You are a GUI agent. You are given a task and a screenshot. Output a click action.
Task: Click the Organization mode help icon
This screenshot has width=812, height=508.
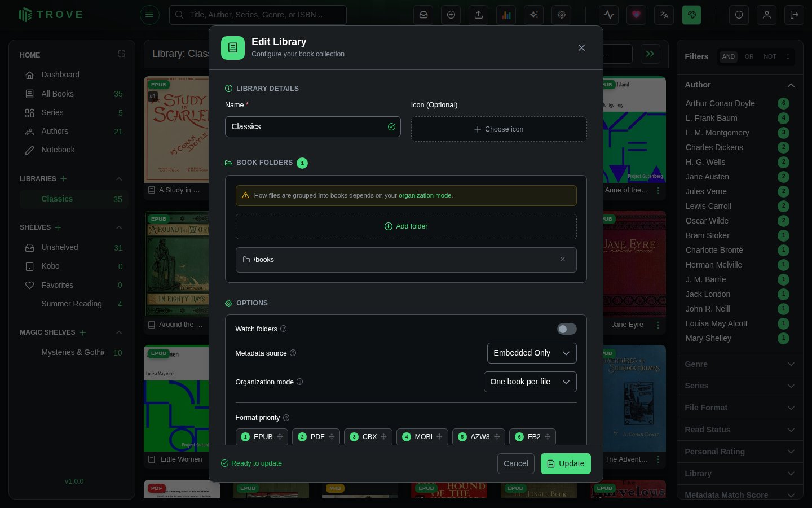pyautogui.click(x=300, y=382)
